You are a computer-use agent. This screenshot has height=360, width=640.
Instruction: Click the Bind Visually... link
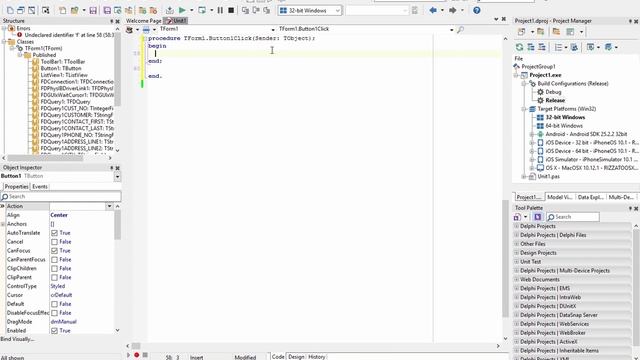[17, 339]
